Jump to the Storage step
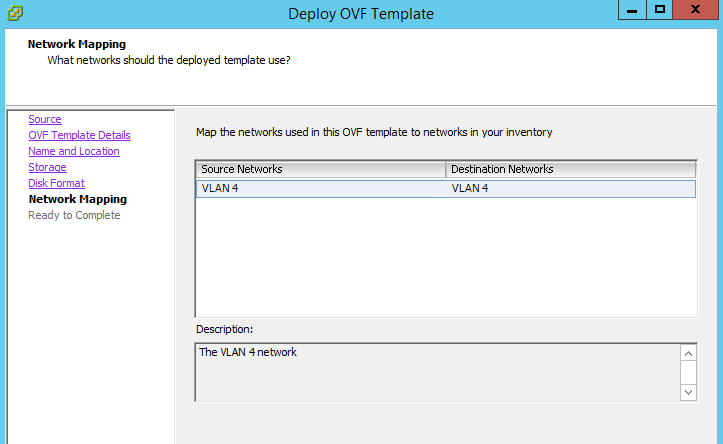The width and height of the screenshot is (723, 444). (47, 167)
